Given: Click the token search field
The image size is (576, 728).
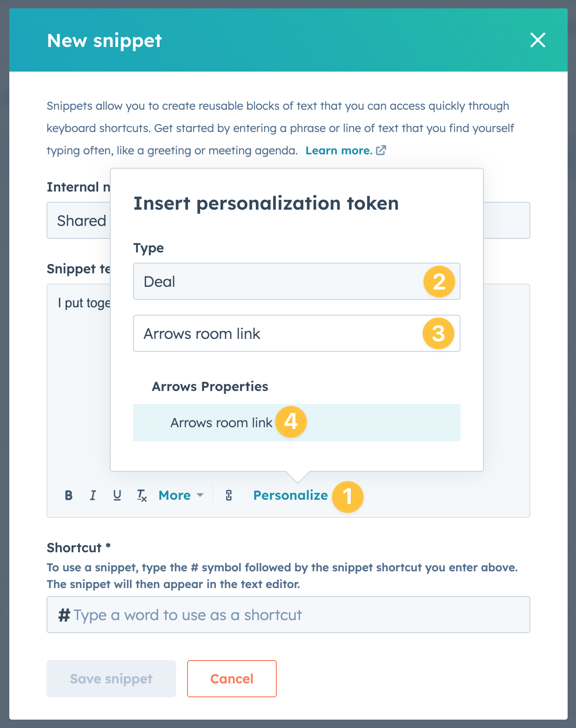Looking at the screenshot, I should tap(279, 334).
